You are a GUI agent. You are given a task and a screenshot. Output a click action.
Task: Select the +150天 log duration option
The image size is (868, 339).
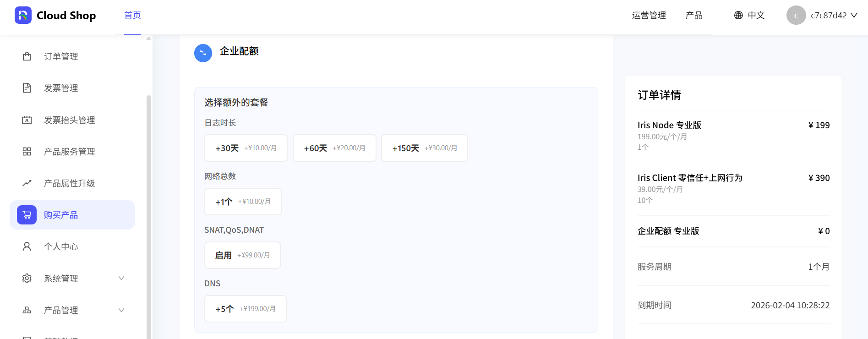coord(424,148)
